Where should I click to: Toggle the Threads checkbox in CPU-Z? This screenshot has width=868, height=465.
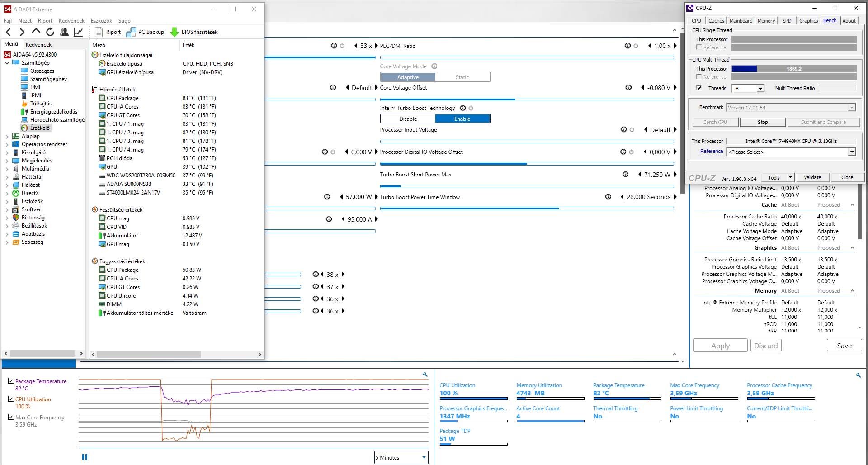[x=699, y=88]
